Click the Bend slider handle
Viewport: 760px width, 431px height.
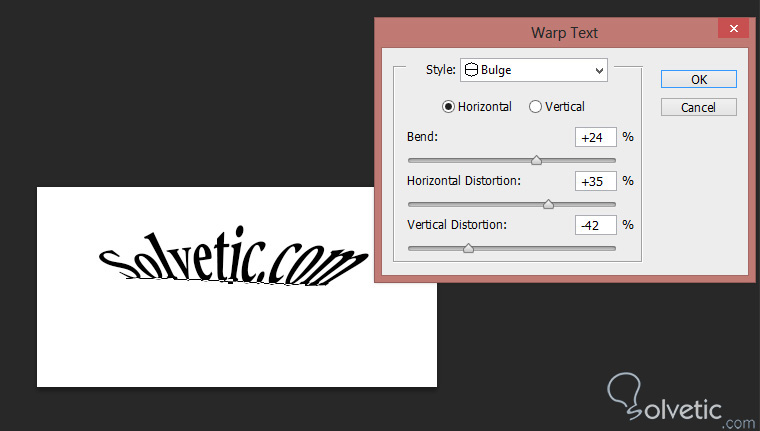tap(536, 160)
